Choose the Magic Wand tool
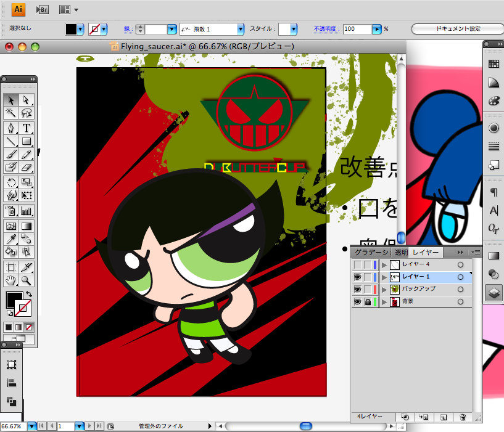This screenshot has width=504, height=432. pos(11,113)
